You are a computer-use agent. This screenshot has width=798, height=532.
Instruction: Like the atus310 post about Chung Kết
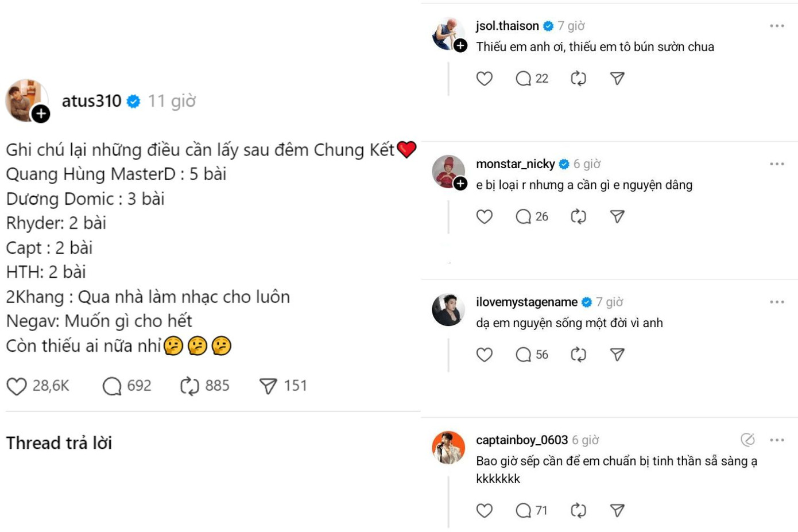(17, 386)
